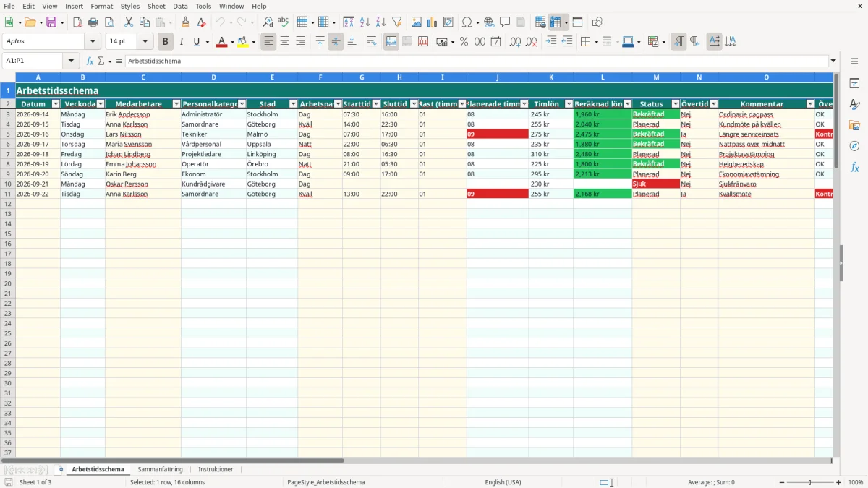Image resolution: width=868 pixels, height=488 pixels.
Task: Switch to the Sammanfattning sheet tab
Action: click(160, 469)
